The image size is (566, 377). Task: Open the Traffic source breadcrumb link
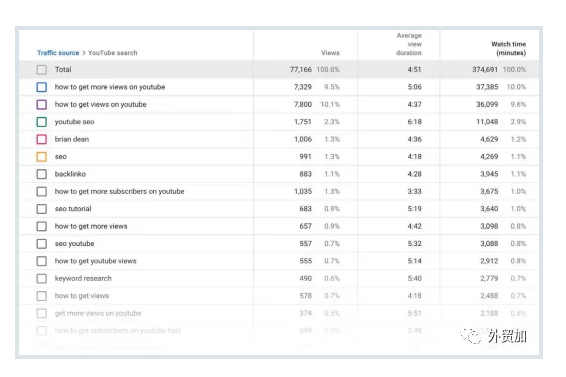click(58, 53)
